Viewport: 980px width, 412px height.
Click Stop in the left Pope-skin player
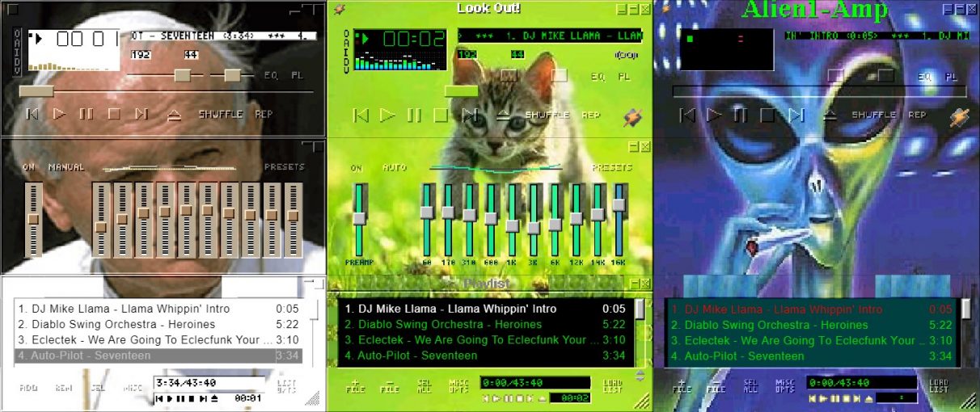point(114,114)
